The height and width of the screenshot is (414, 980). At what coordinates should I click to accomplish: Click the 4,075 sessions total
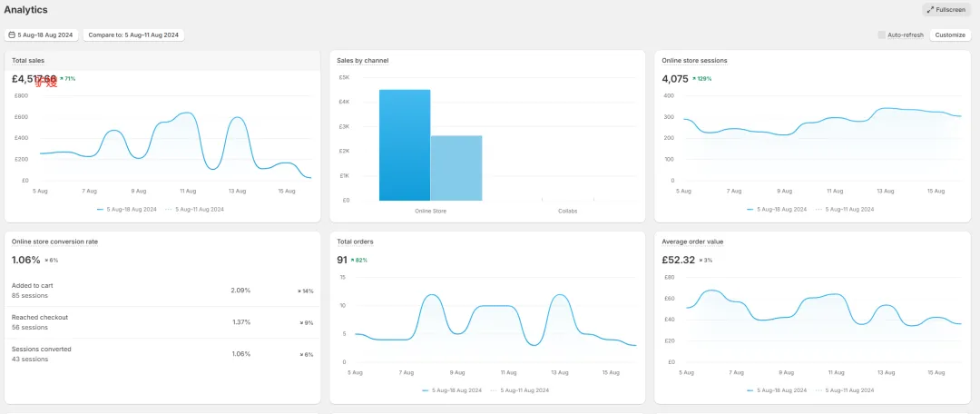(675, 79)
